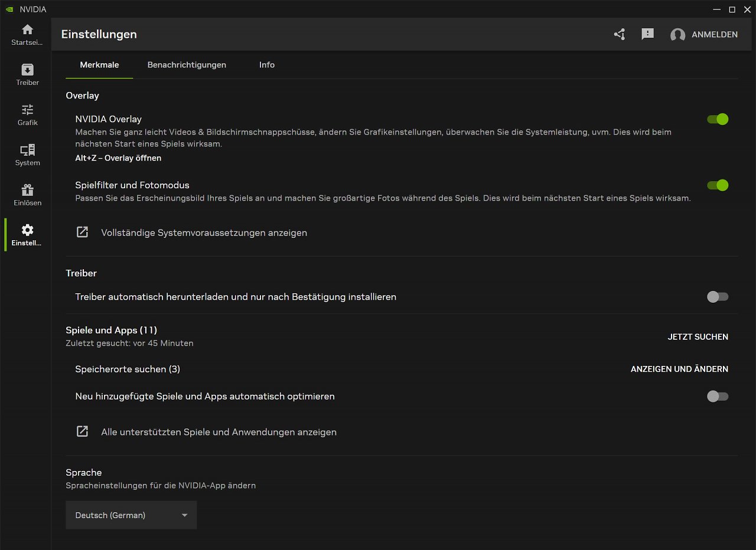This screenshot has height=550, width=756.
Task: Open Alle unterstützten Spiele und Anwendungen link
Action: [219, 432]
